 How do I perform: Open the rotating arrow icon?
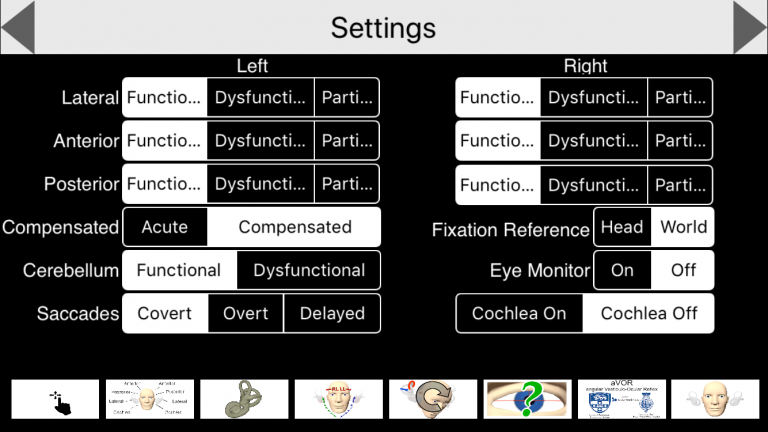[x=432, y=399]
